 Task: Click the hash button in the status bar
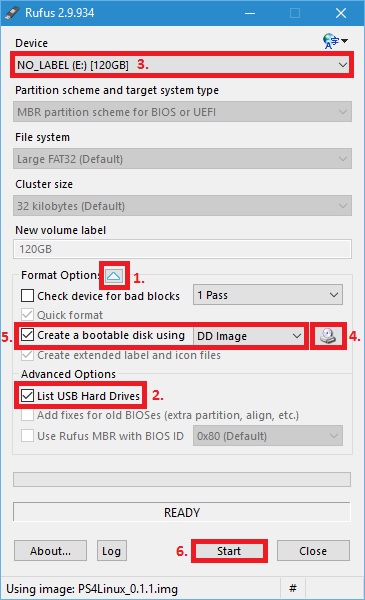293,588
